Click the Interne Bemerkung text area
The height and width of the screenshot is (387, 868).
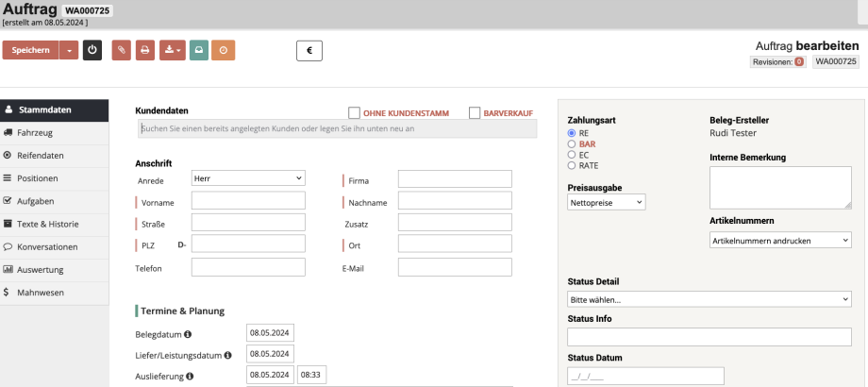780,187
